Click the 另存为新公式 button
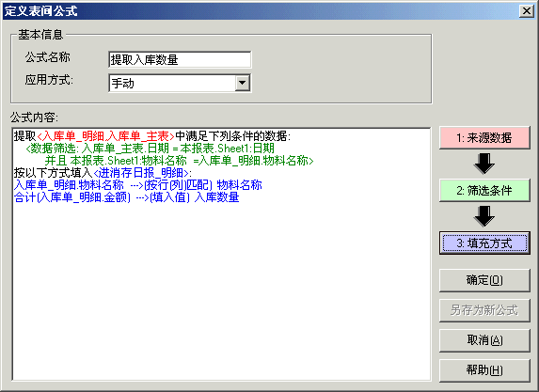539x392 pixels. tap(484, 310)
